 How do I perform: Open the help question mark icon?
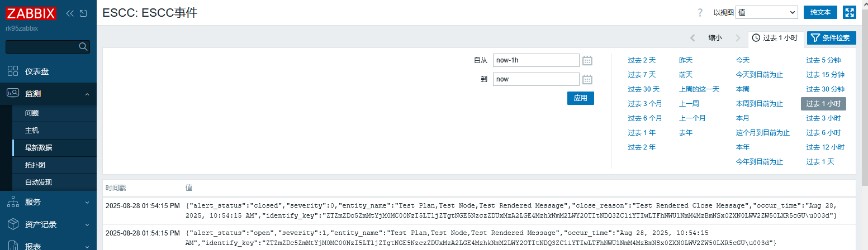pyautogui.click(x=700, y=13)
